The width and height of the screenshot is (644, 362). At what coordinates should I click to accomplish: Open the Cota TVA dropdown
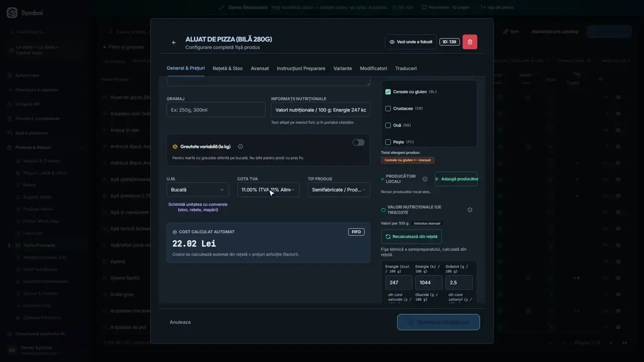pos(268,190)
